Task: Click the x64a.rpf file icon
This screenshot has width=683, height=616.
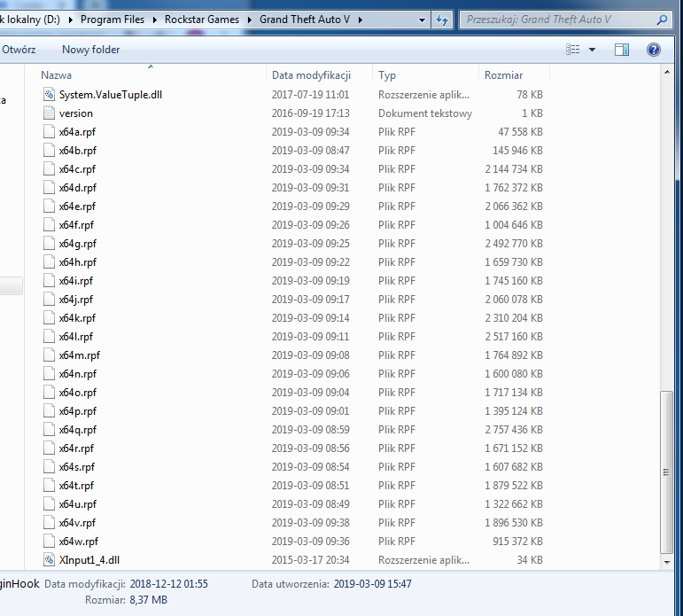Action: point(50,132)
